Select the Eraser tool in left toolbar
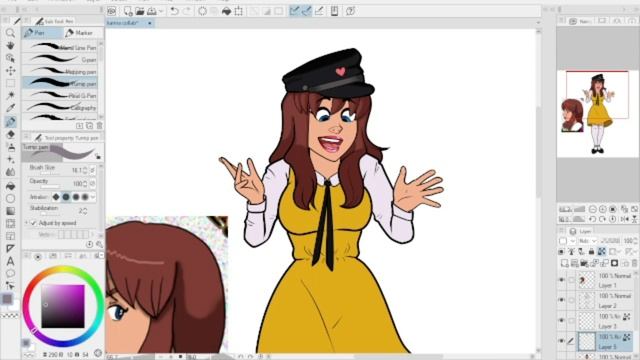Viewport: 640px width, 360px height. [x=10, y=134]
